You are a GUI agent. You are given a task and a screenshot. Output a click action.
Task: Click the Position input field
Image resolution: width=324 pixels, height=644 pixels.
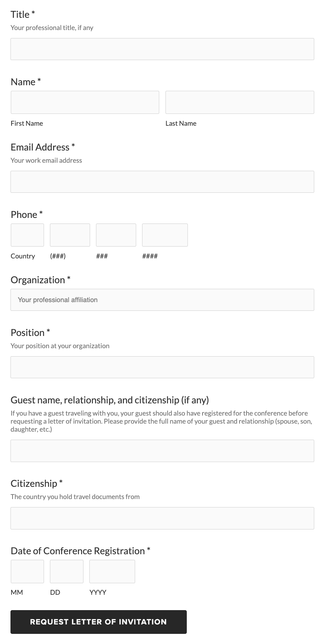tap(162, 367)
